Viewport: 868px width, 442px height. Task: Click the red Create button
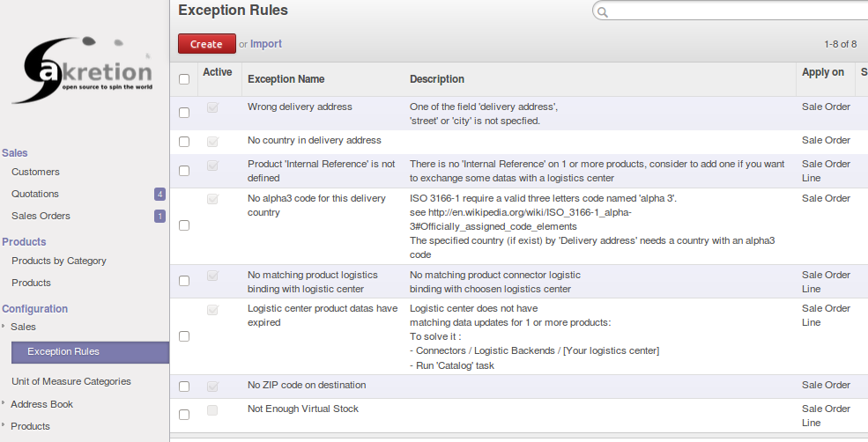click(206, 44)
